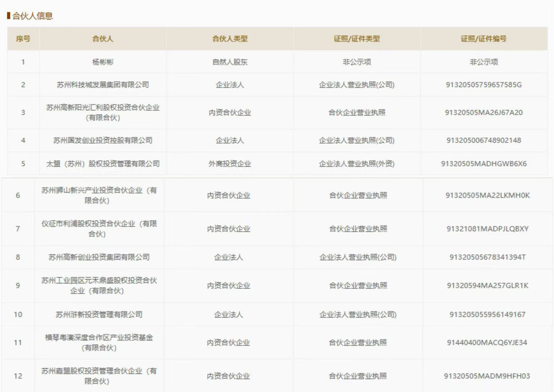Screen dimensions: 554x392
Task: Click 合伙企业营业执照 license type in row 11
Action: click(357, 342)
